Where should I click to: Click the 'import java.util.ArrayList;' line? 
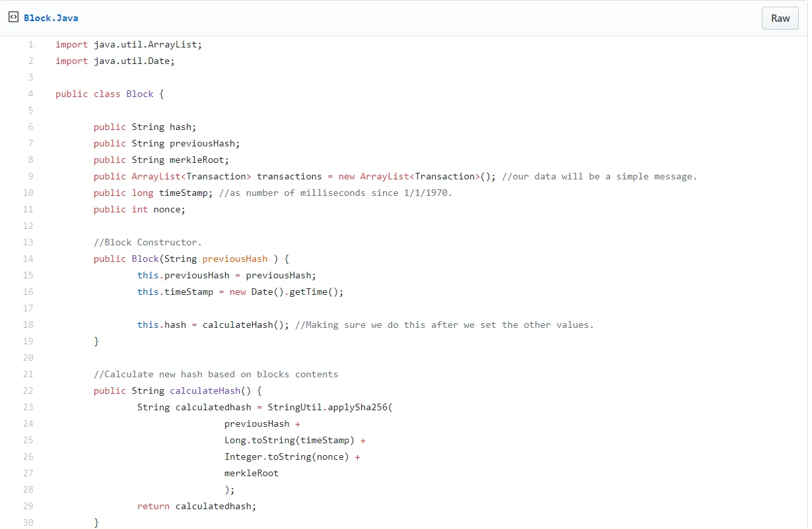point(129,45)
